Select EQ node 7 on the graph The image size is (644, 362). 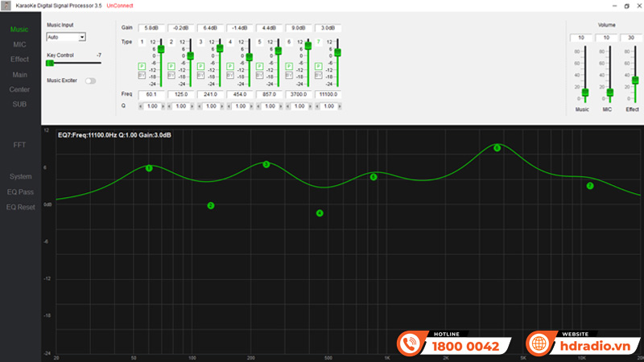(x=590, y=186)
